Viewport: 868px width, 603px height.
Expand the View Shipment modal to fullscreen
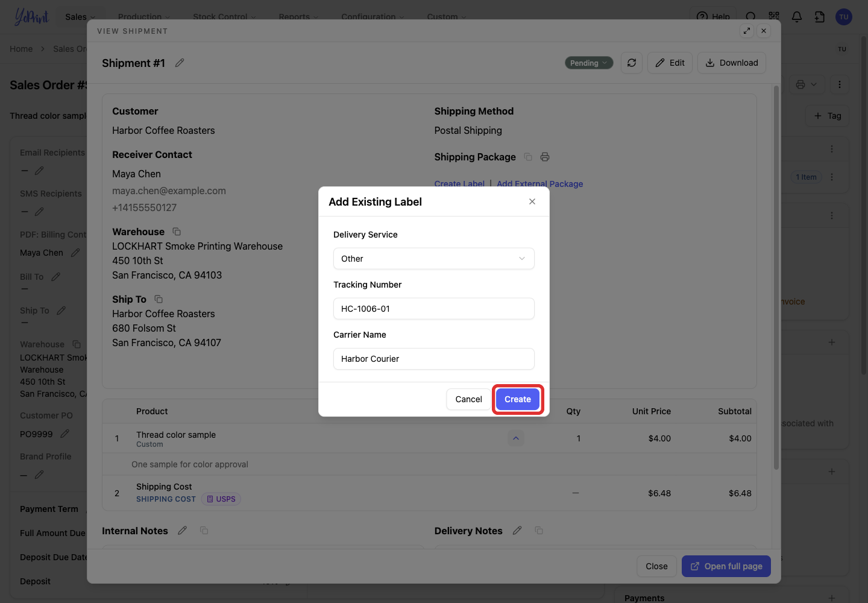tap(747, 31)
